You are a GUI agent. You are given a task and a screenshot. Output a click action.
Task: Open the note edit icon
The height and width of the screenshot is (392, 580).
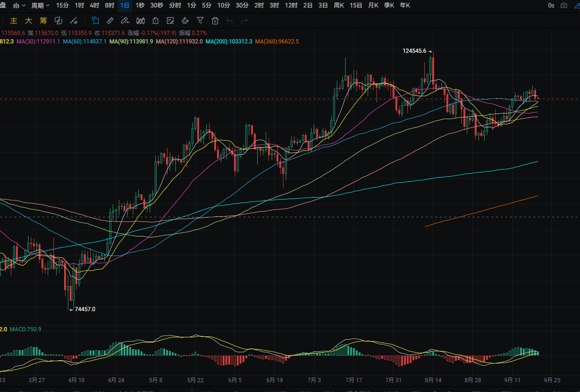click(170, 21)
